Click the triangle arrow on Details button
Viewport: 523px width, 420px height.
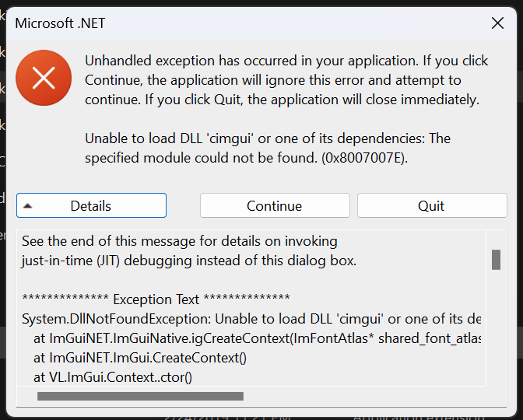pos(28,206)
